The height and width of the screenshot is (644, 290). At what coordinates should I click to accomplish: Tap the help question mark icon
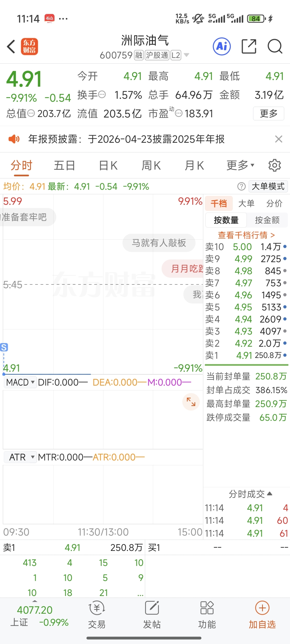pyautogui.click(x=241, y=186)
